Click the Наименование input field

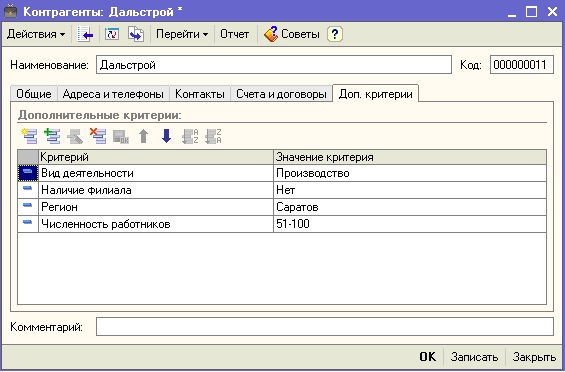pos(274,65)
